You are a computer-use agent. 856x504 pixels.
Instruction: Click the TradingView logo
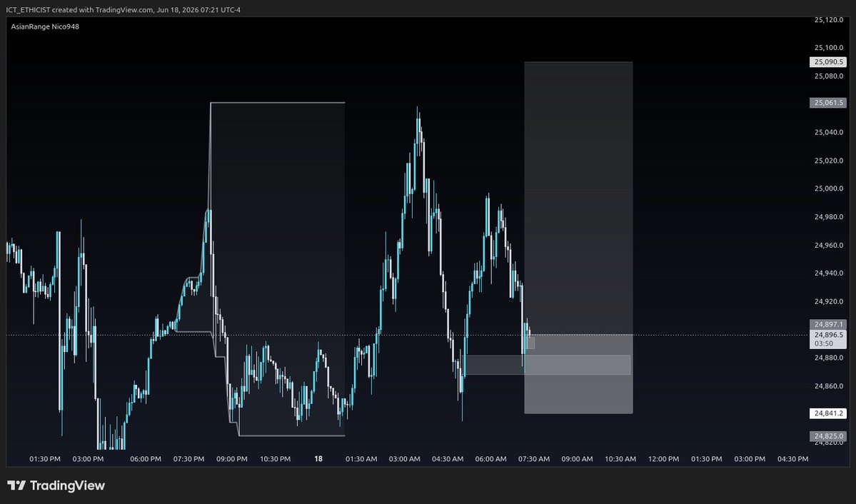pos(56,485)
